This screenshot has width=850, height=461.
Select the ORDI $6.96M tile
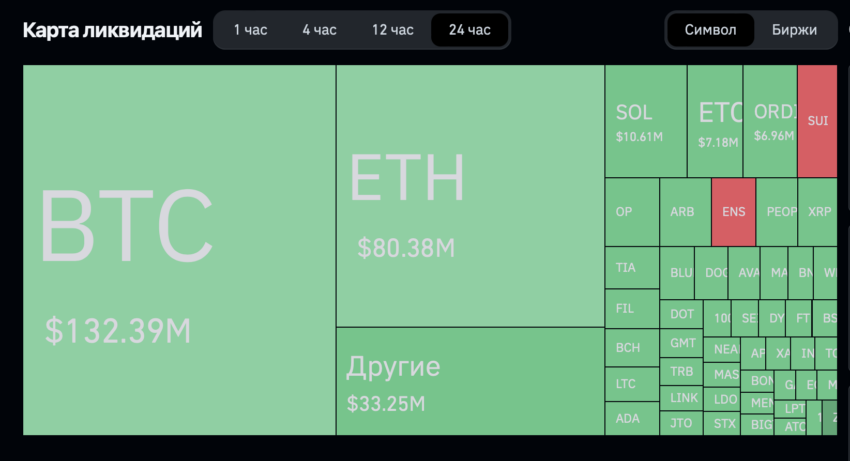coord(770,121)
